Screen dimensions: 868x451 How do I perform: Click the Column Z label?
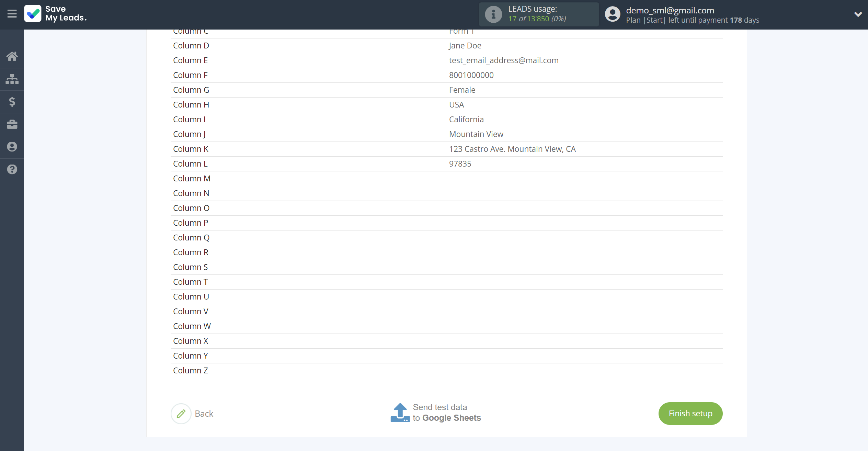coord(191,371)
